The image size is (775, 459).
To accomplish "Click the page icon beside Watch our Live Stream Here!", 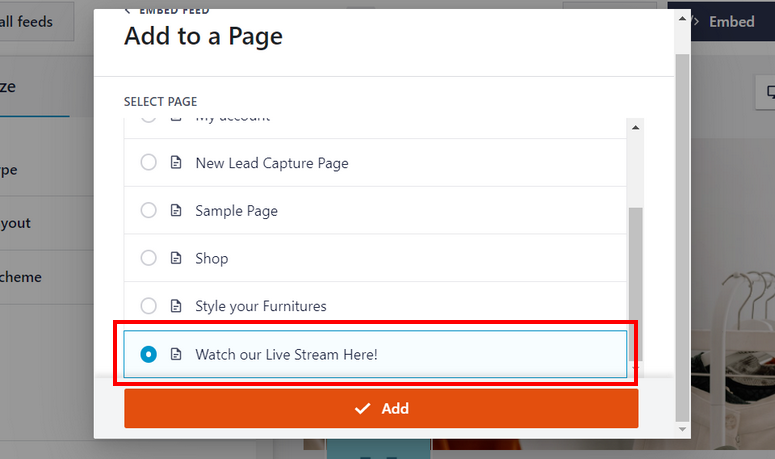I will pyautogui.click(x=176, y=354).
